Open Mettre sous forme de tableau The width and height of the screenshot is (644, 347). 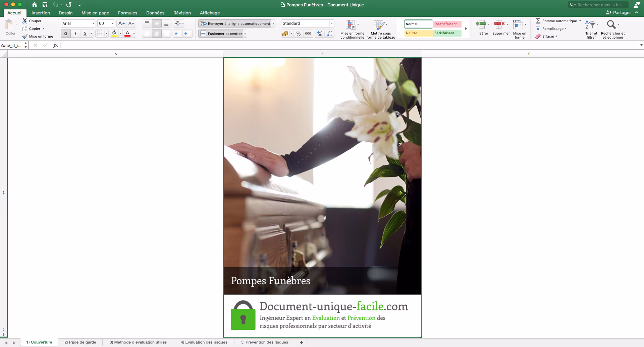[x=381, y=29]
